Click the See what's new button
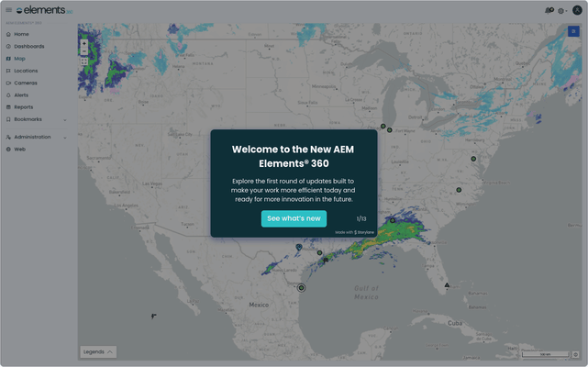 pos(294,218)
